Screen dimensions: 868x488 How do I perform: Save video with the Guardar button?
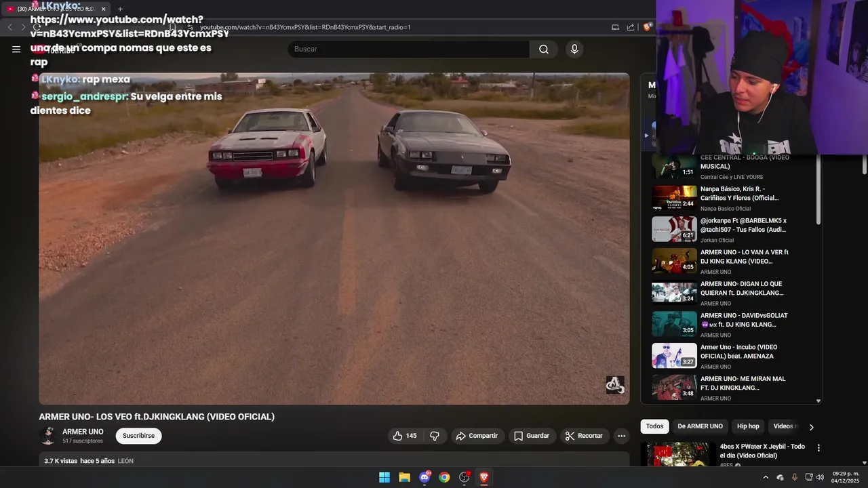(532, 436)
